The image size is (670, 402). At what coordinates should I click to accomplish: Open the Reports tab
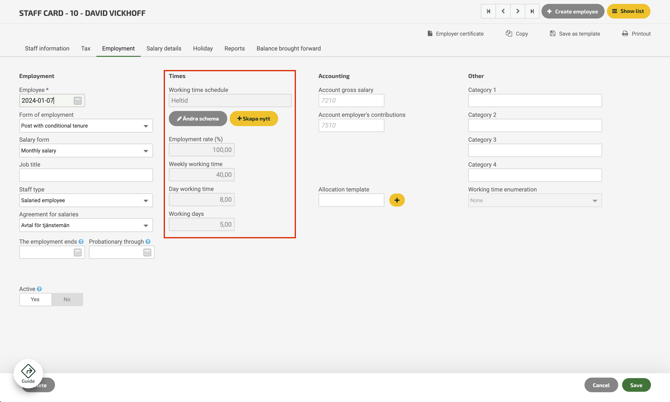click(x=235, y=49)
